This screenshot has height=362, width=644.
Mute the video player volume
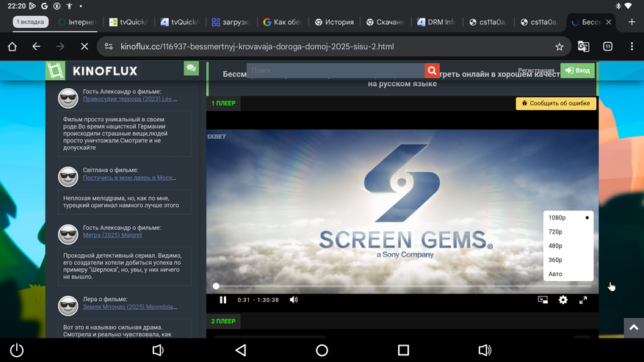tap(294, 300)
